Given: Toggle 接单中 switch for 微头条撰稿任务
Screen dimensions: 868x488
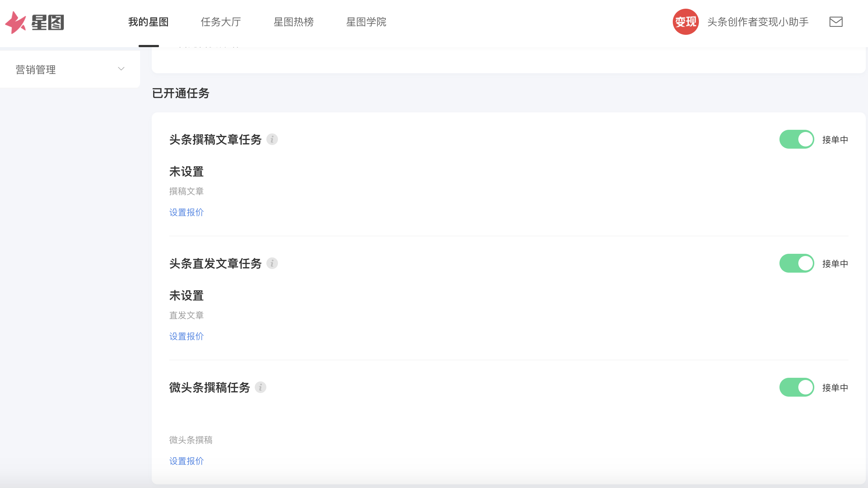Looking at the screenshot, I should tap(797, 387).
